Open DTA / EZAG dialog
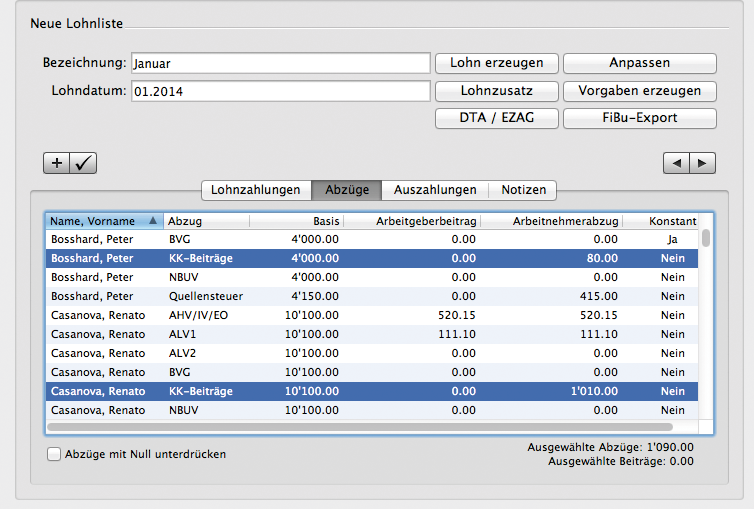This screenshot has height=509, width=754. tap(496, 118)
